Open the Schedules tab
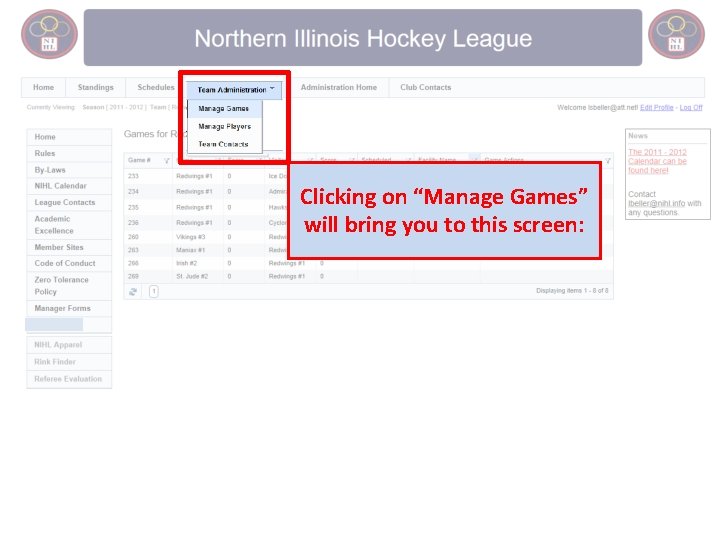The image size is (720, 540). [156, 87]
